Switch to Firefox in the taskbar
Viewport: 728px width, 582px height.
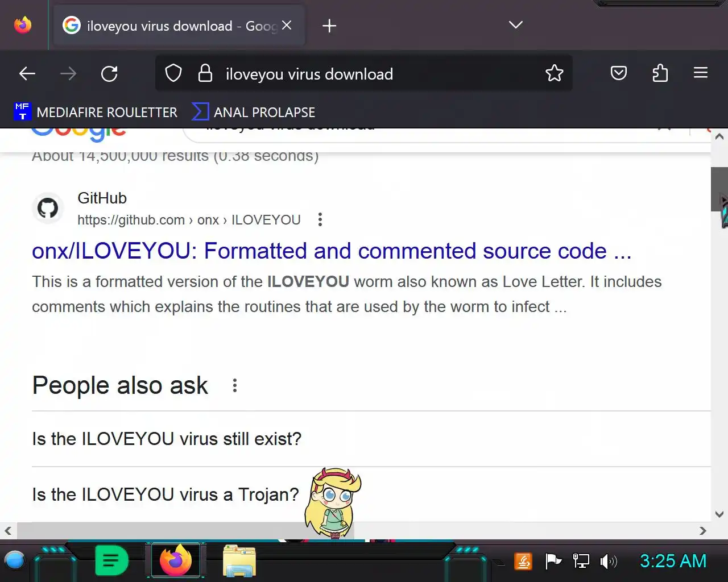[x=176, y=561]
